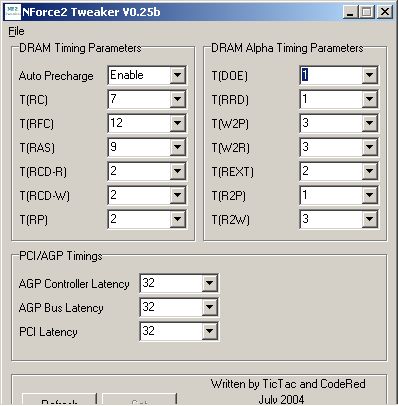Open the T(RFC) dropdown arrow

[177, 123]
